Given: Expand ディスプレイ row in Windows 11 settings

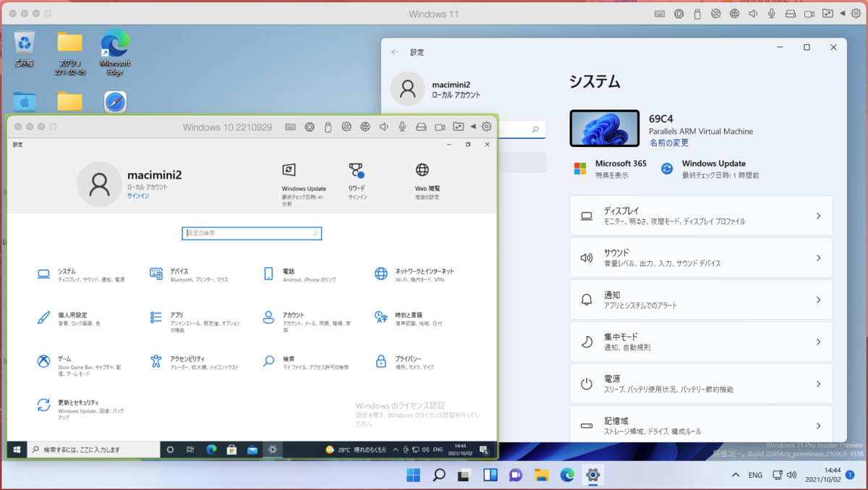Looking at the screenshot, I should 701,216.
